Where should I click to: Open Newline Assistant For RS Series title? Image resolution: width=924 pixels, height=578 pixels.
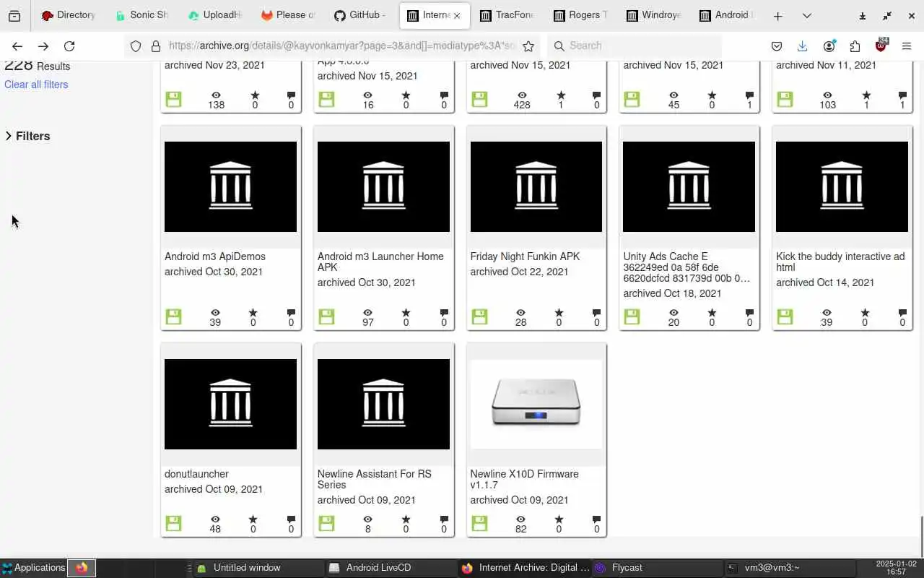pyautogui.click(x=374, y=479)
